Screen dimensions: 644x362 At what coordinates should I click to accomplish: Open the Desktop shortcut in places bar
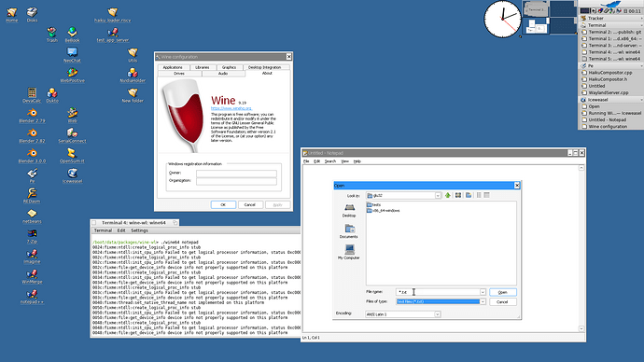point(349,211)
